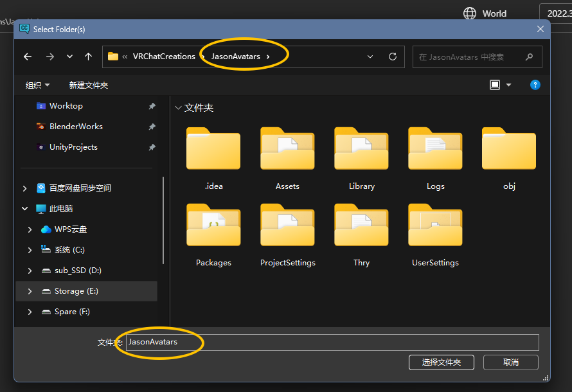
Task: Expand the address bar history dropdown
Action: pos(370,57)
